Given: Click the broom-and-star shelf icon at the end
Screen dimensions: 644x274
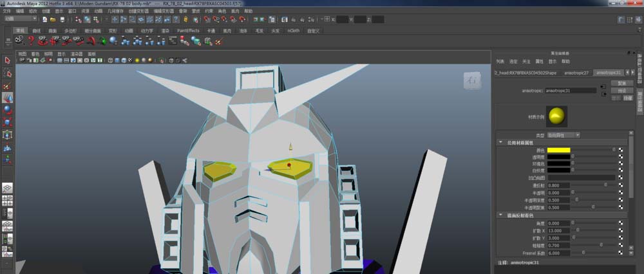Looking at the screenshot, I should point(220,41).
